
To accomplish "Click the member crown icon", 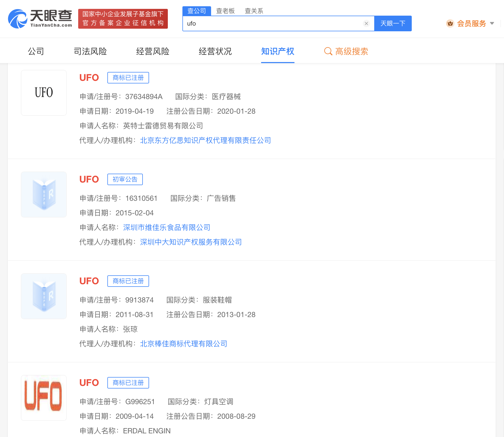I will [450, 23].
